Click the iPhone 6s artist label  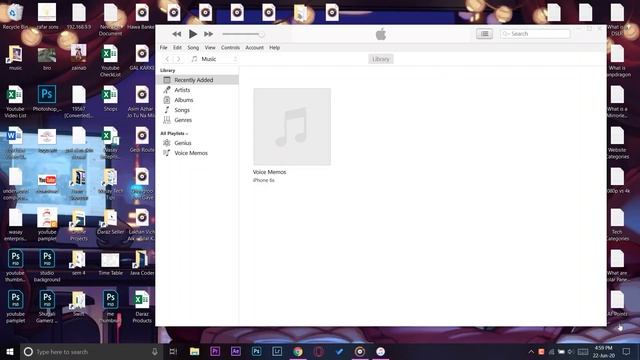pyautogui.click(x=264, y=180)
